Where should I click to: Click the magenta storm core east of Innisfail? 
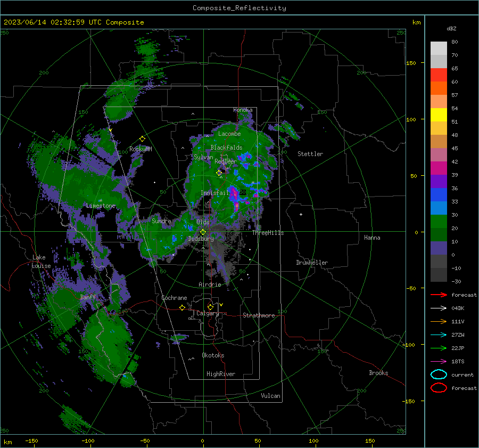[x=234, y=193]
